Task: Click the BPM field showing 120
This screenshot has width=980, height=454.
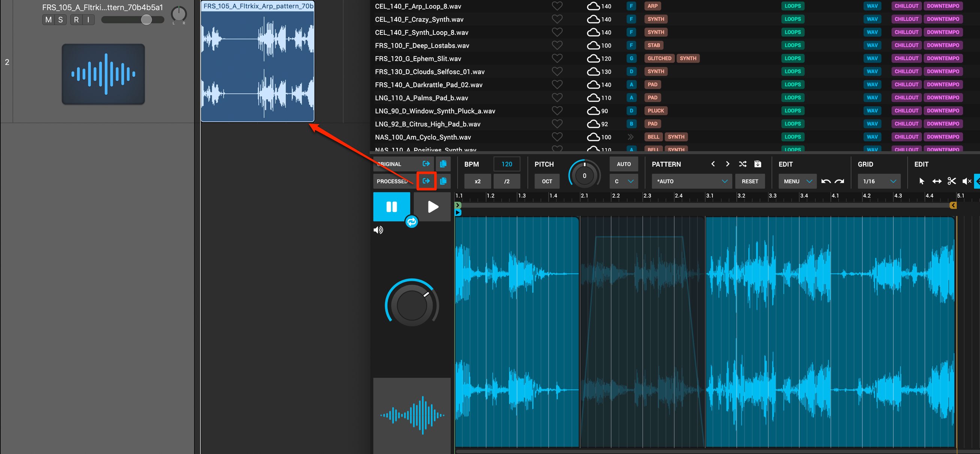Action: pos(507,164)
